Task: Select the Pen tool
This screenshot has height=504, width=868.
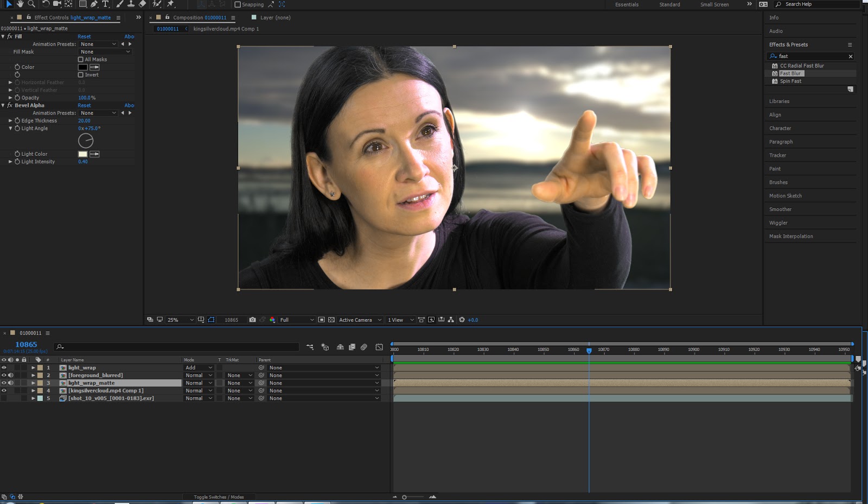Action: tap(94, 4)
